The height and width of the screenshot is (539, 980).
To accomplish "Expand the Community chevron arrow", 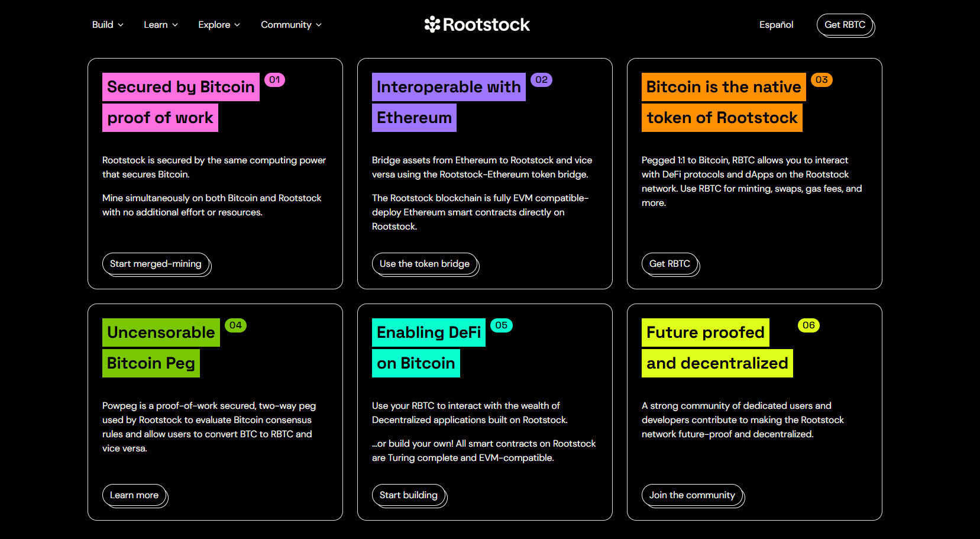I will pos(319,25).
